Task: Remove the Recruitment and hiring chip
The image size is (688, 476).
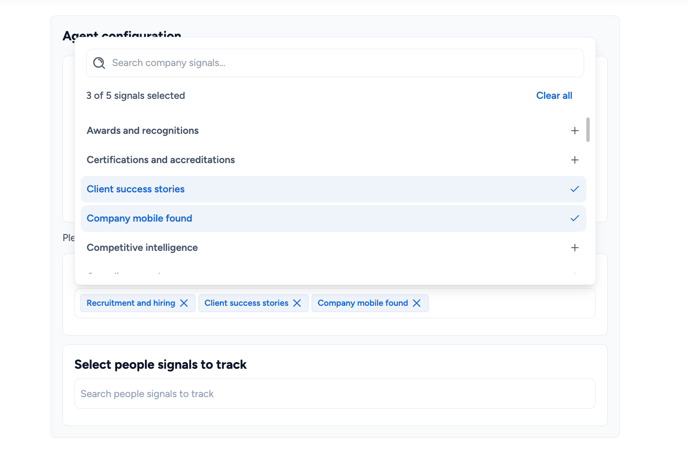Action: tap(184, 303)
